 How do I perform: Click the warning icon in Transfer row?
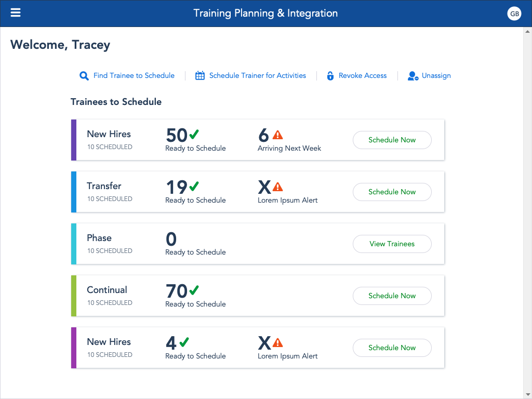tap(278, 187)
